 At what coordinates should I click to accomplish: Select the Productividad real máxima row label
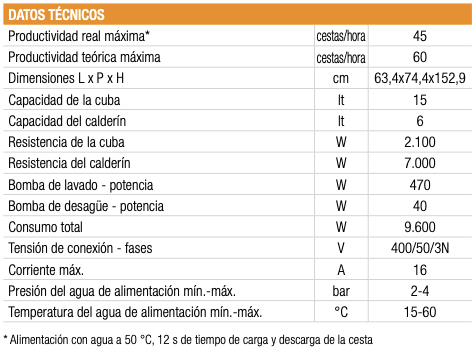[x=79, y=36]
